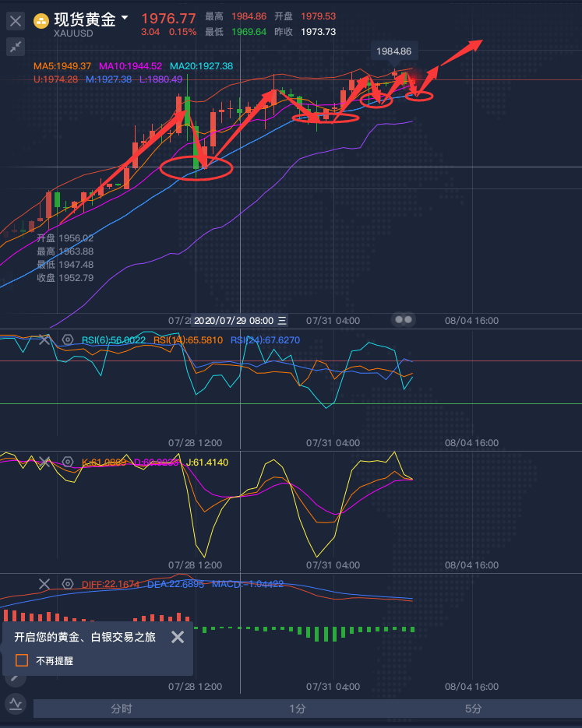
Task: Click the 1984.86 high price label
Action: coord(393,51)
